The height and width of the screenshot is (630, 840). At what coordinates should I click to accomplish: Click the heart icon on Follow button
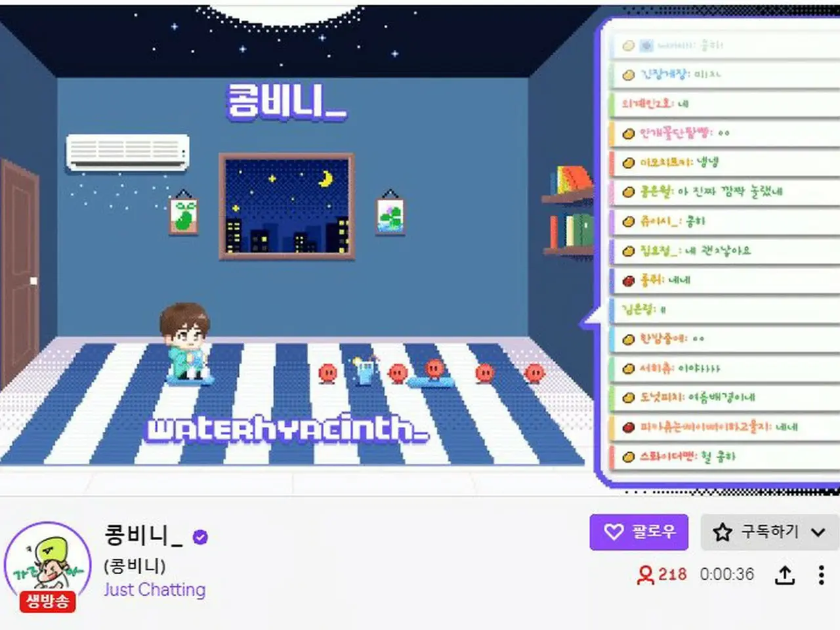(x=613, y=532)
